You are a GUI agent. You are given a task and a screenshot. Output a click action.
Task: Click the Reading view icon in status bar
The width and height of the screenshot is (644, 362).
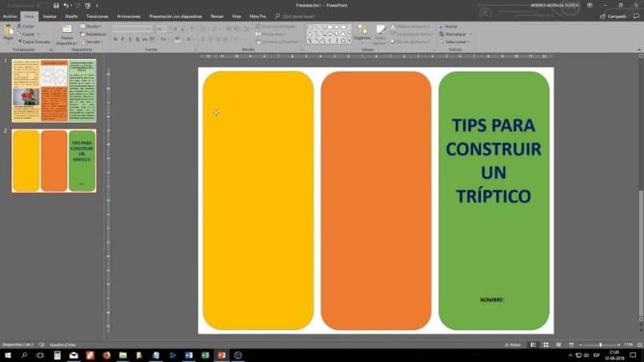click(559, 344)
